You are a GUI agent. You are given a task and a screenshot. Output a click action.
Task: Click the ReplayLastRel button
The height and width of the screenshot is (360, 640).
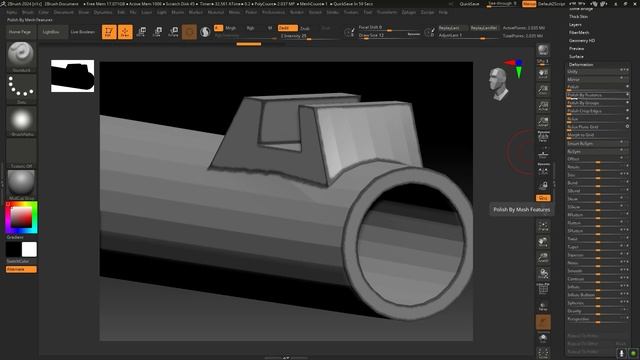(484, 28)
